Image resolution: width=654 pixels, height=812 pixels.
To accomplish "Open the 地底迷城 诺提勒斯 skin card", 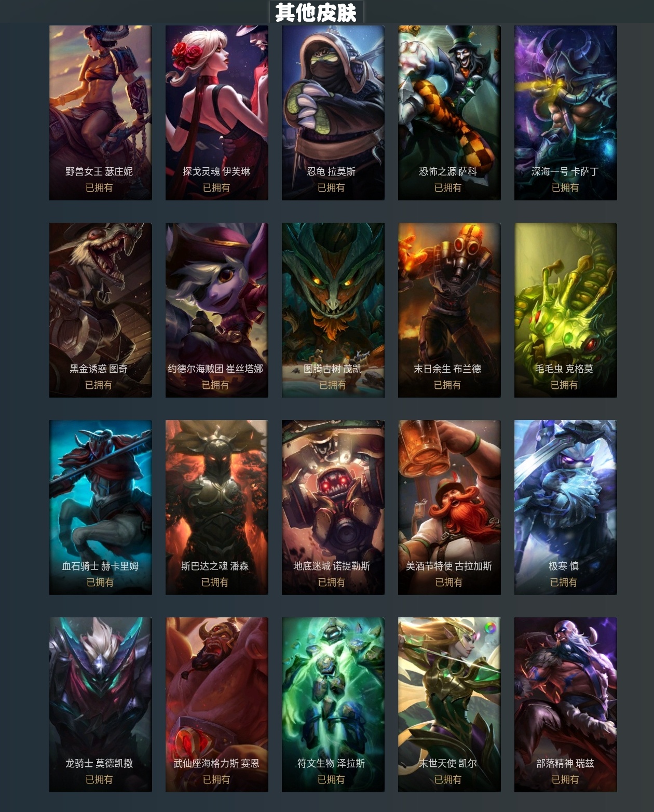I will (x=333, y=507).
